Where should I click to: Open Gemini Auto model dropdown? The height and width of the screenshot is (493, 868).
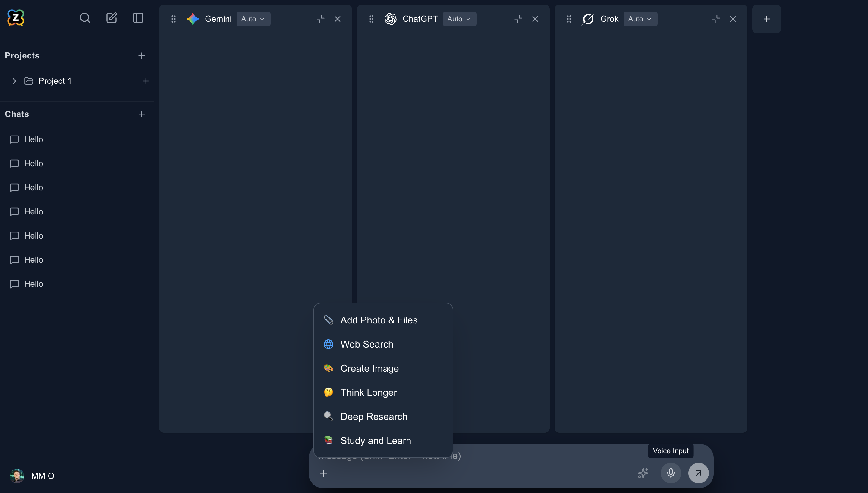pyautogui.click(x=253, y=19)
